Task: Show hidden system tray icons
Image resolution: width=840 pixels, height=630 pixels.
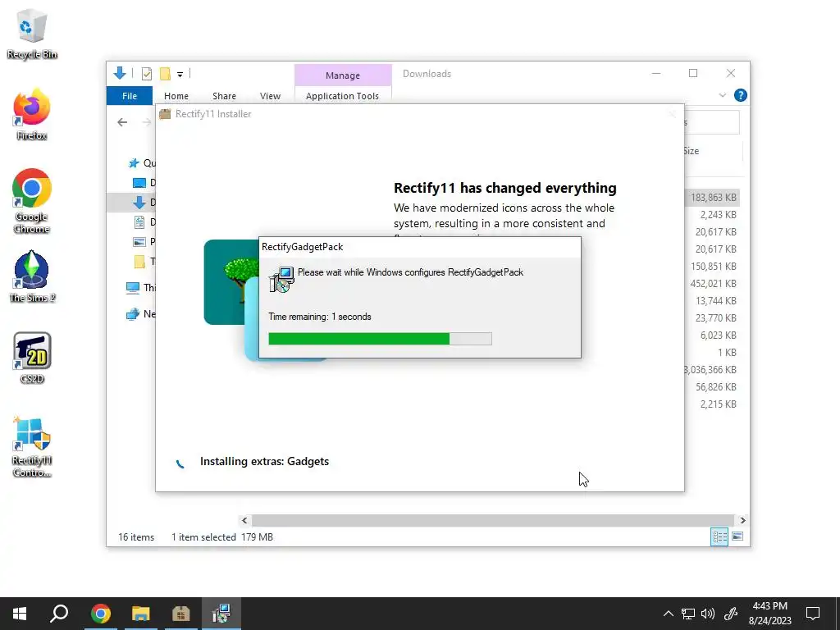Action: click(x=668, y=614)
